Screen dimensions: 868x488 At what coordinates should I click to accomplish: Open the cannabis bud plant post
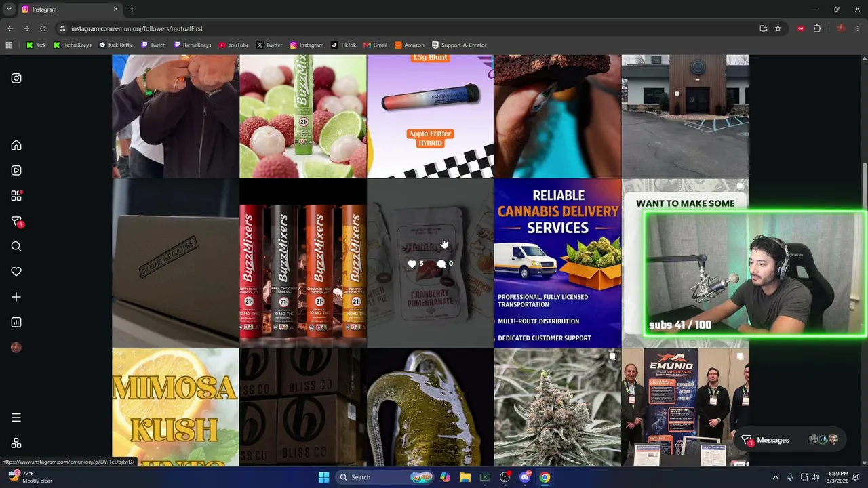pyautogui.click(x=557, y=407)
